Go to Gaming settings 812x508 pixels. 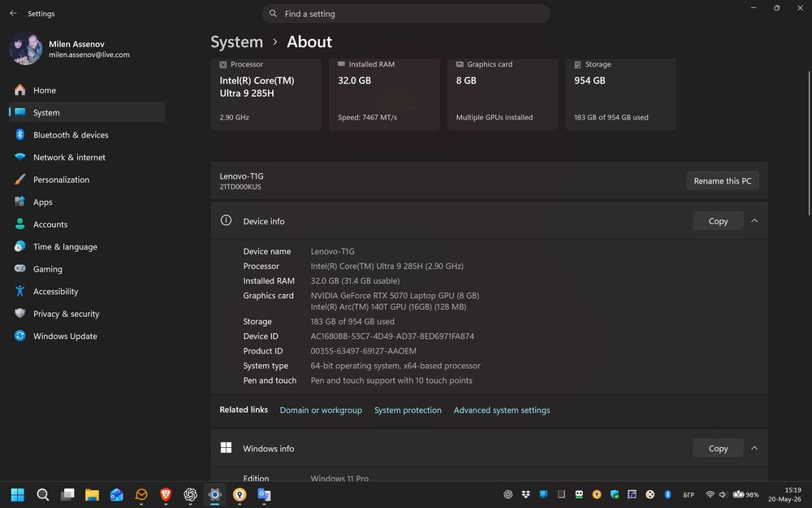pyautogui.click(x=87, y=269)
